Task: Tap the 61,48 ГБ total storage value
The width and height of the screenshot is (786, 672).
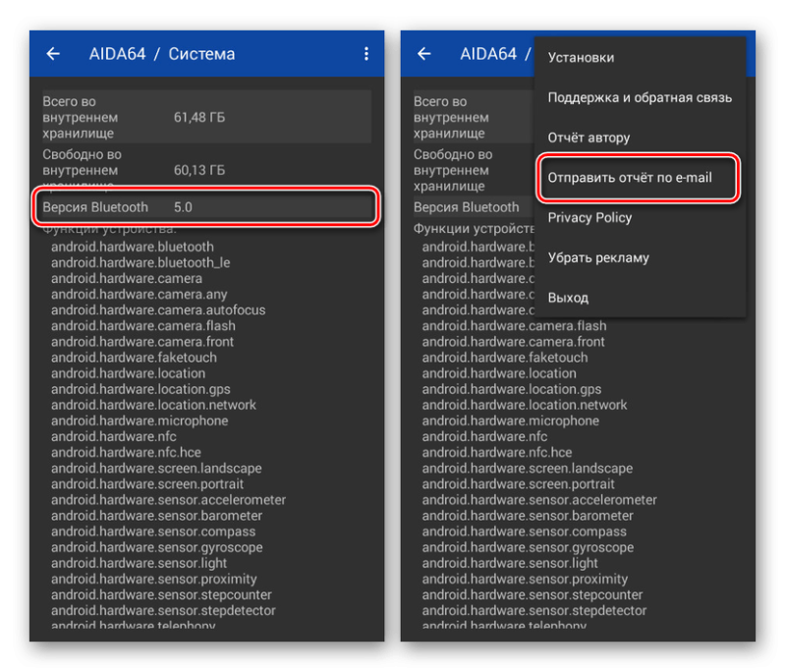Action: tap(199, 117)
